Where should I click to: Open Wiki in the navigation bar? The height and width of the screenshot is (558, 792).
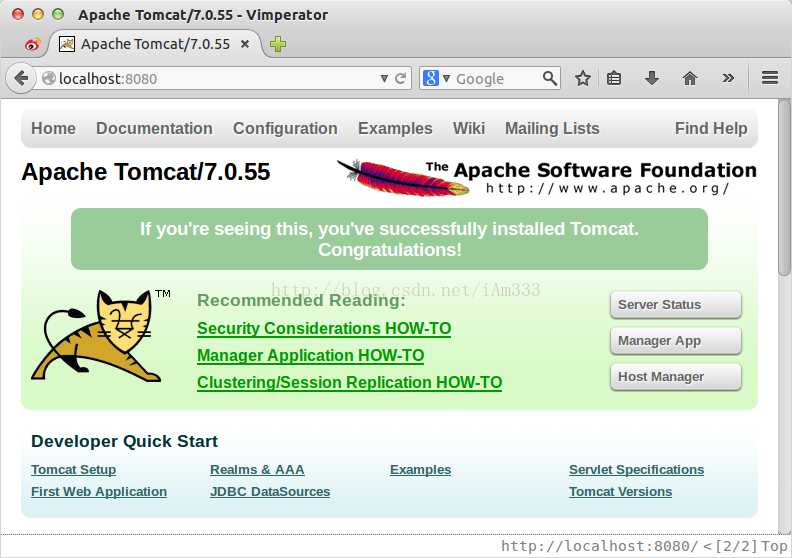pos(469,128)
